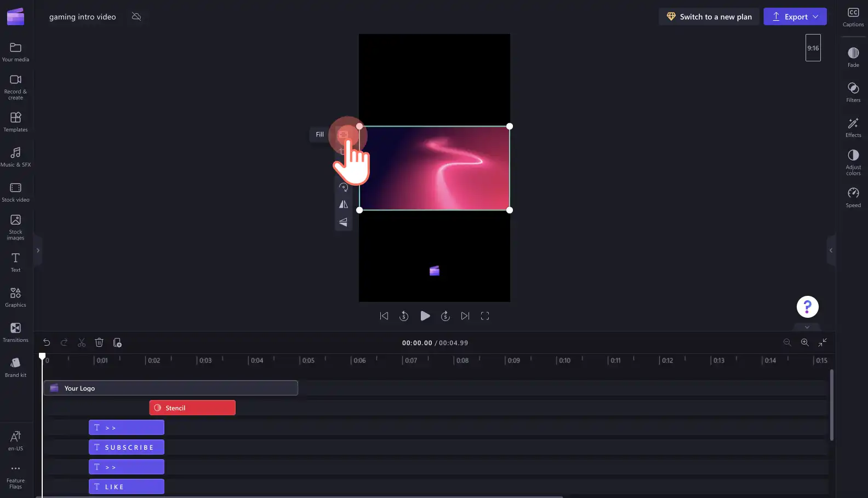Open the Adjust colors panel
The width and height of the screenshot is (868, 498).
853,162
